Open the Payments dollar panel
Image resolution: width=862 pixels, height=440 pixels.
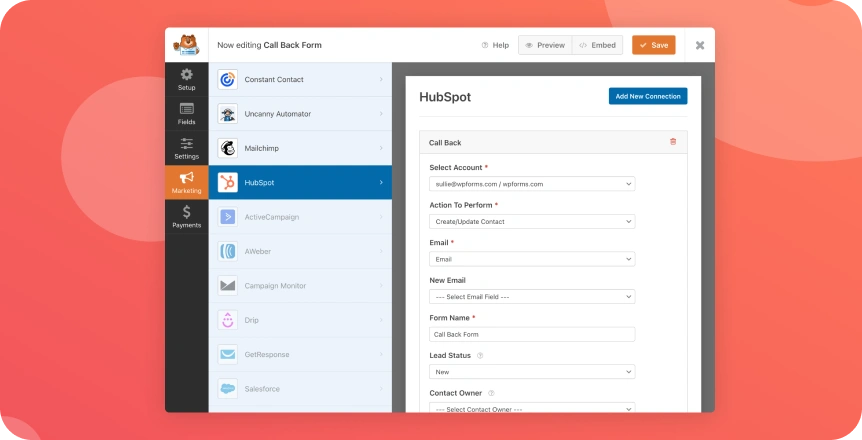[x=186, y=217]
